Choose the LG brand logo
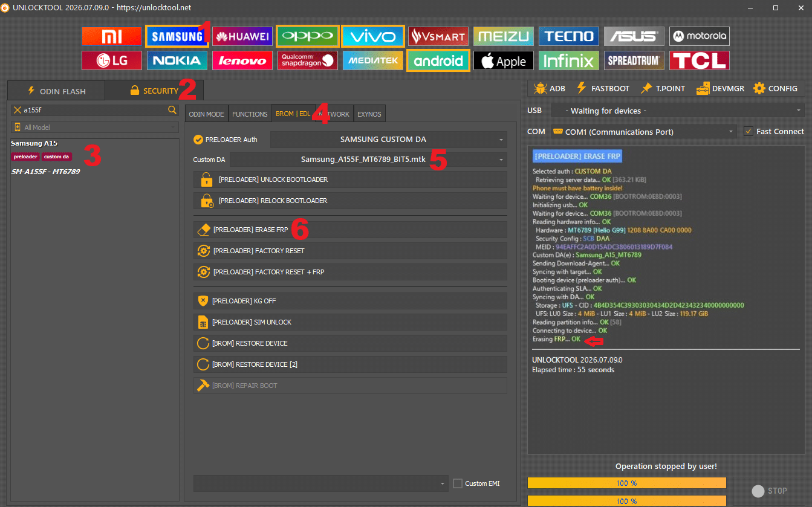 112,60
